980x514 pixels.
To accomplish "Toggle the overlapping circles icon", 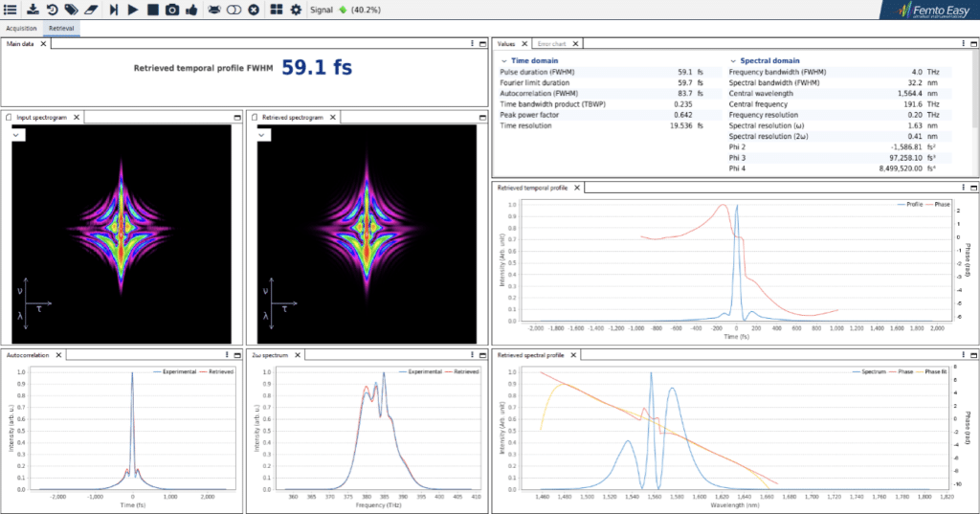I will pos(234,10).
